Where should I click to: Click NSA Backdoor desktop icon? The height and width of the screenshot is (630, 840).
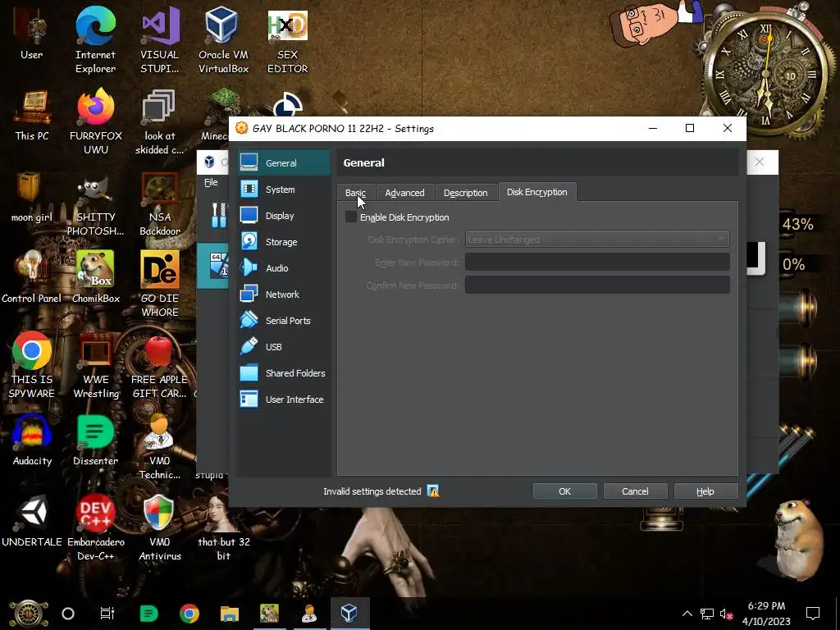pyautogui.click(x=160, y=203)
